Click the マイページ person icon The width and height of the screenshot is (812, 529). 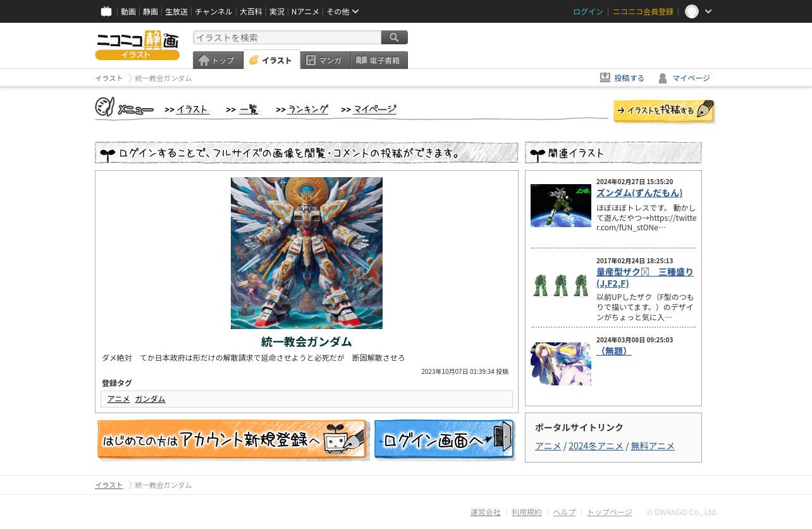pyautogui.click(x=663, y=78)
